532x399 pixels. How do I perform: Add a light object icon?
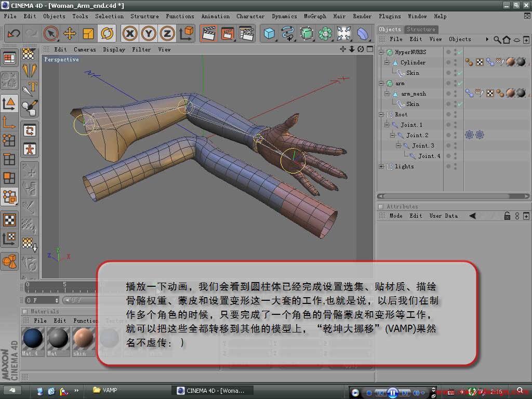pos(343,33)
